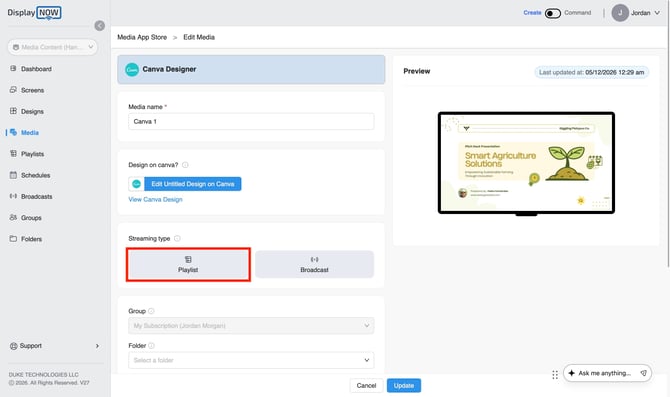
Task: Click Edit Untitled Design on Canva button
Action: point(193,184)
